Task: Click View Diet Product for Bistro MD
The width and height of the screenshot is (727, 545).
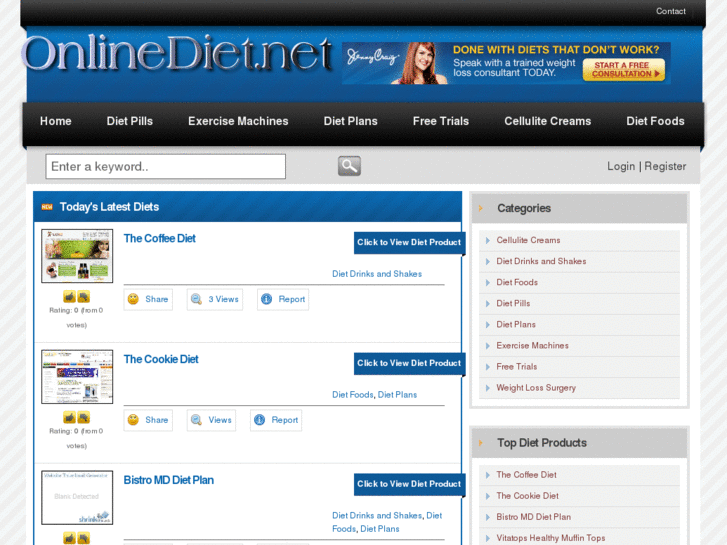Action: (409, 484)
